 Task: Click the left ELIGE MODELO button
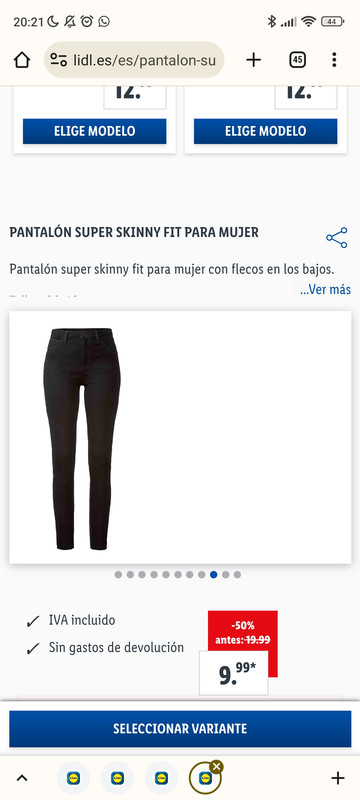click(94, 131)
